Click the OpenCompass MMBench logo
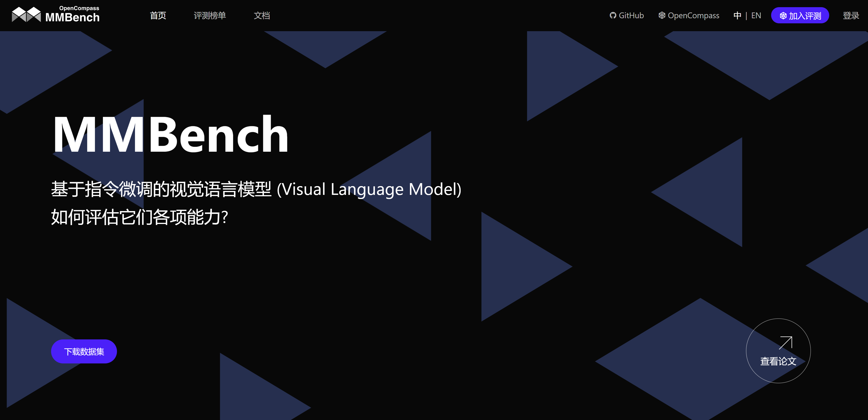The image size is (868, 420). coord(56,15)
